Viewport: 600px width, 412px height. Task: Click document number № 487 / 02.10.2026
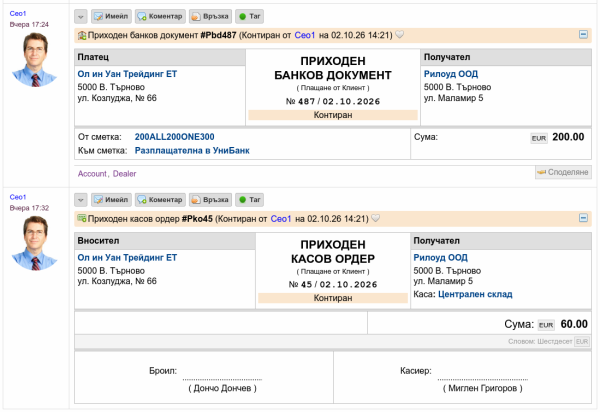333,101
